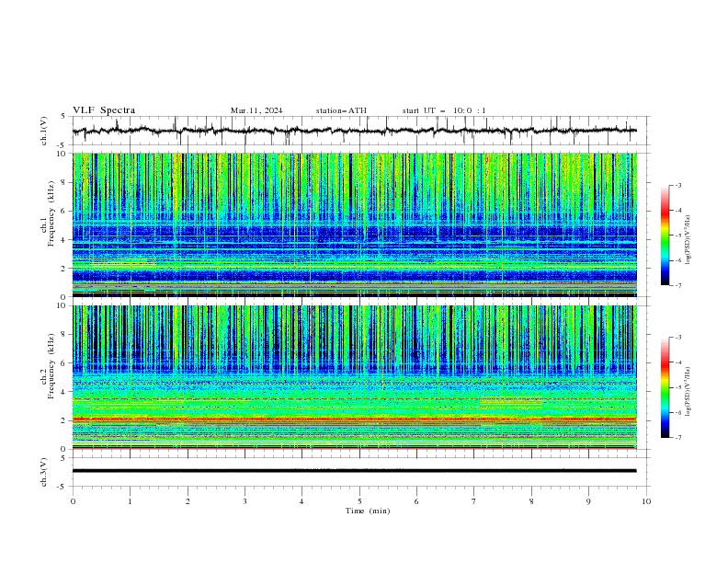Click the "10" kHz tick of ch.2 spectrogram
The image size is (728, 563).
[63, 305]
